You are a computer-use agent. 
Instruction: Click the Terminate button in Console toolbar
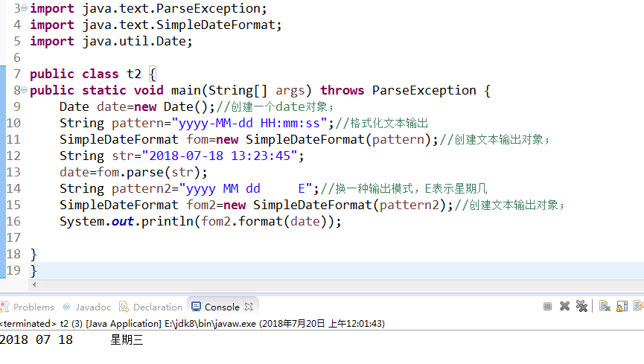click(547, 307)
